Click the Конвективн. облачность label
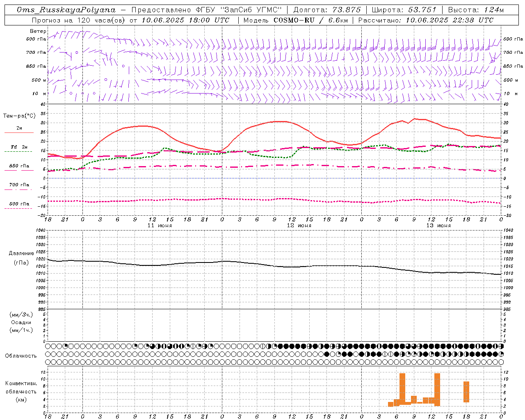Image resolution: width=525 pixels, height=420 pixels. pos(21,388)
